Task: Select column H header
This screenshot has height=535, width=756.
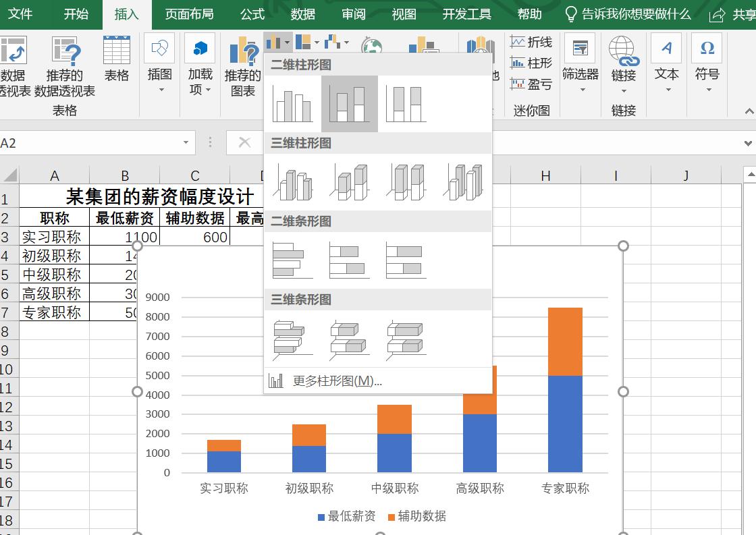Action: tap(546, 175)
